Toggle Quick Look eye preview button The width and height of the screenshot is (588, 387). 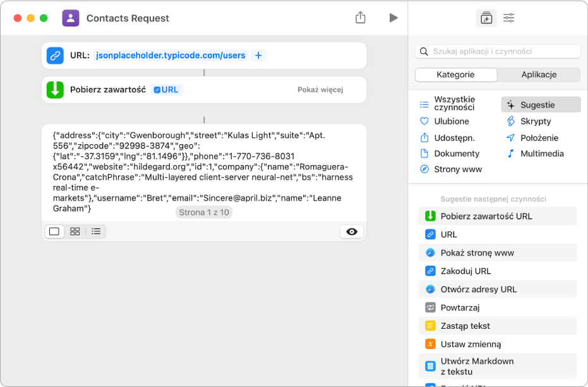352,231
